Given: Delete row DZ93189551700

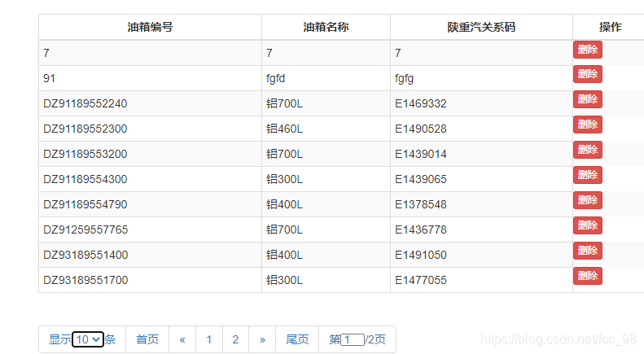Looking at the screenshot, I should (x=587, y=277).
